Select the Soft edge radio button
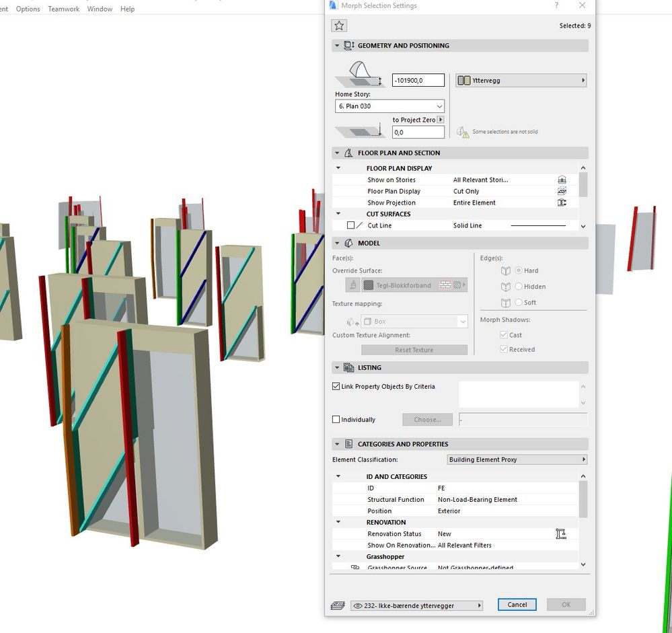Viewport: 672px width, 633px height. point(519,302)
